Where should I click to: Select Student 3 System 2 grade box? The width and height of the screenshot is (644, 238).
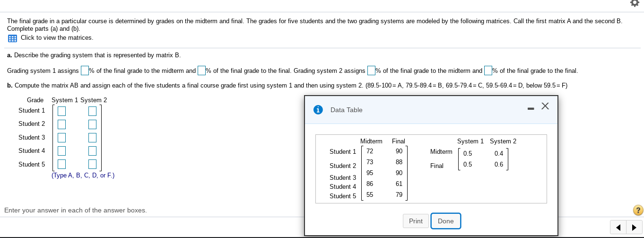tap(93, 138)
